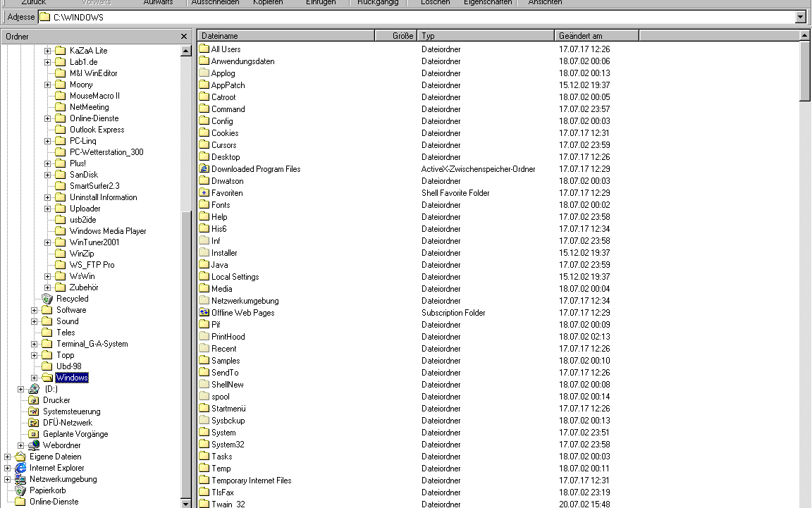Viewport: 812px width, 508px height.
Task: Open the Adresse bar dropdown arrow
Action: coord(800,17)
